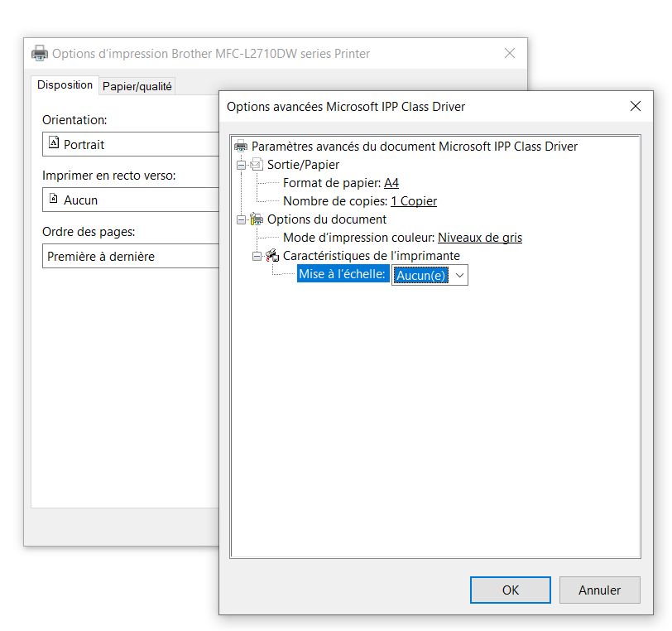The image size is (672, 631).
Task: Click the Sortie/Papier paper icon
Action: [x=257, y=165]
